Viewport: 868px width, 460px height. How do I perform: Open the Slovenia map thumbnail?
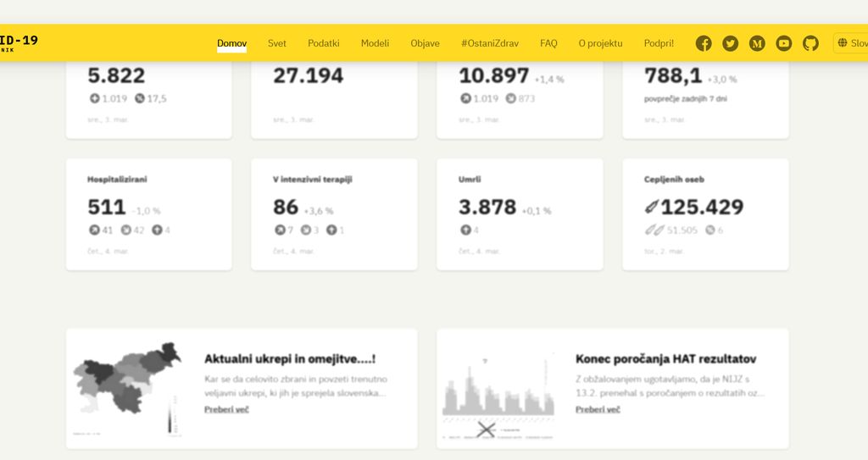tap(127, 389)
